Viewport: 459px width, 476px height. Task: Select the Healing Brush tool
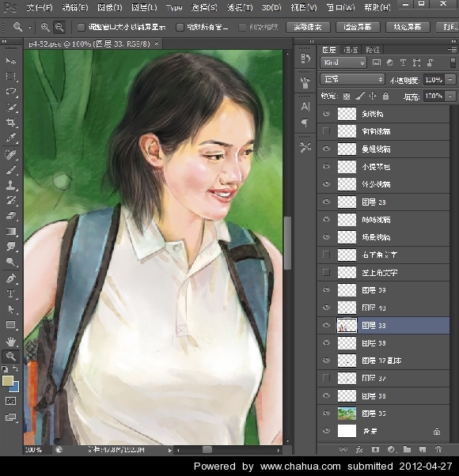(x=10, y=154)
